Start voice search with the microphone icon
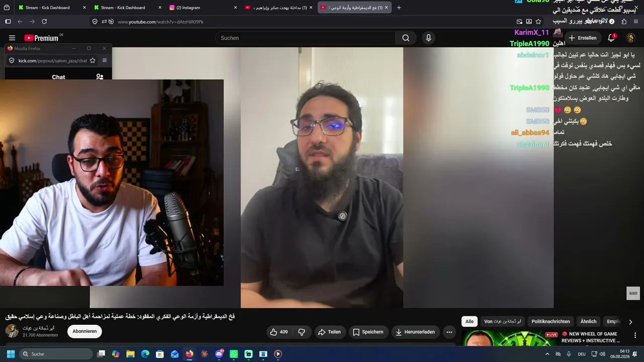 tap(429, 38)
